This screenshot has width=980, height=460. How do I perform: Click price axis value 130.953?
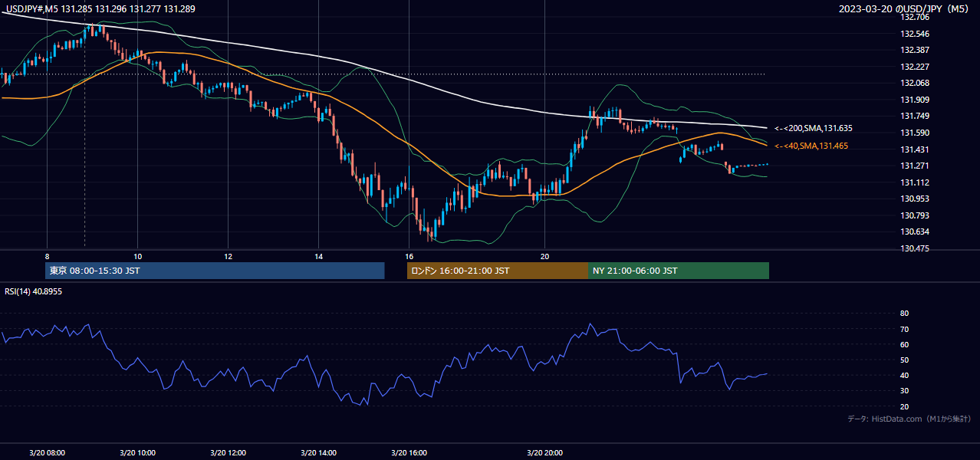pyautogui.click(x=914, y=199)
